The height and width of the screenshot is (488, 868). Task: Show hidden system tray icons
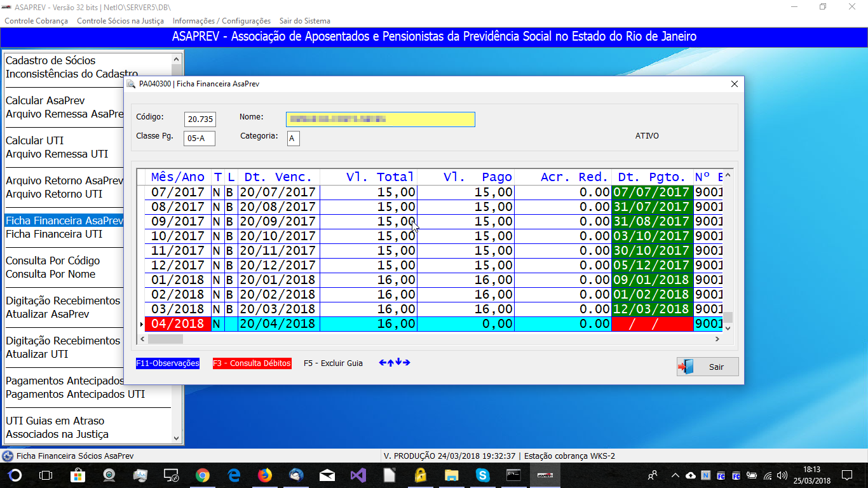coord(674,475)
